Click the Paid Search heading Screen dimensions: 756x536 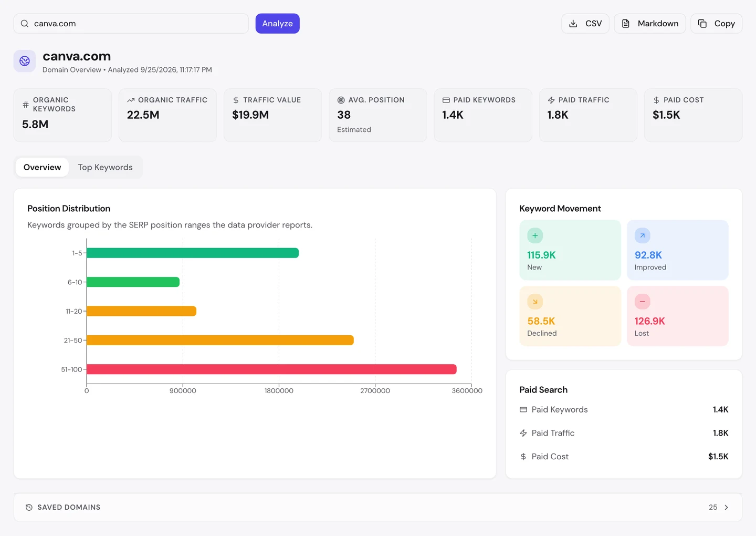coord(543,390)
